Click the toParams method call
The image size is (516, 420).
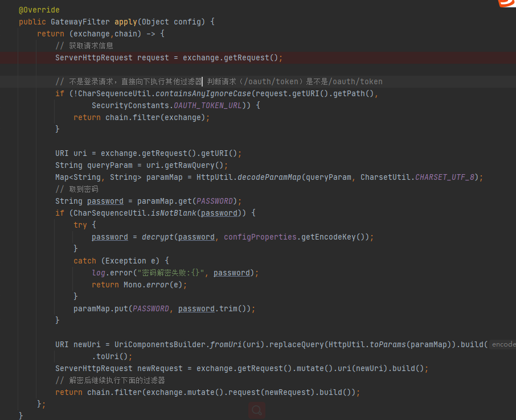pos(388,345)
